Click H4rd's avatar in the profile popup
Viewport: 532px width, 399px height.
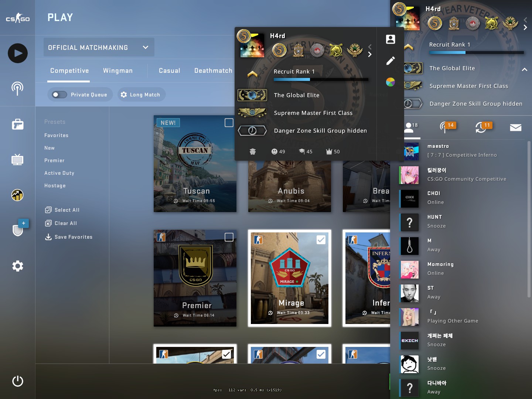click(252, 45)
